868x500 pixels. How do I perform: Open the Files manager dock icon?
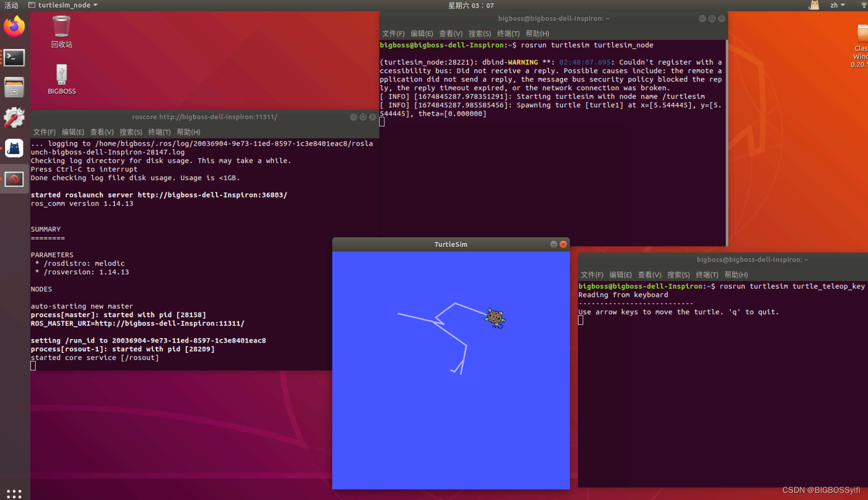pyautogui.click(x=14, y=87)
